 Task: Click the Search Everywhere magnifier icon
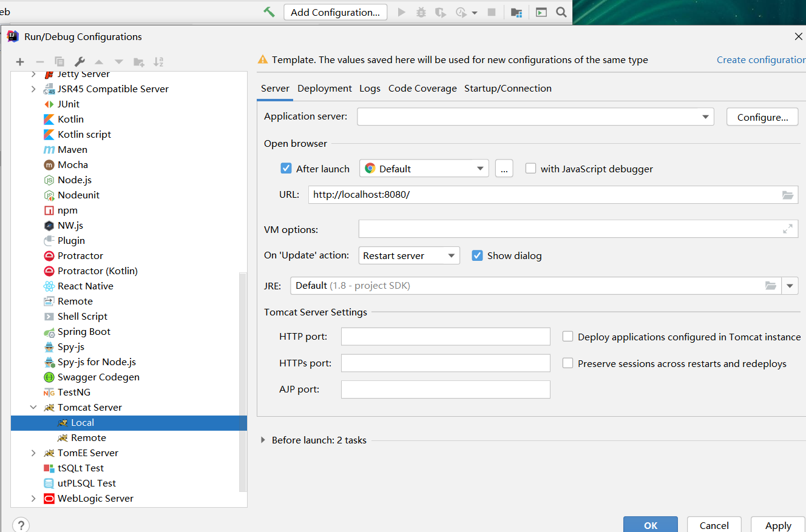[x=561, y=12]
